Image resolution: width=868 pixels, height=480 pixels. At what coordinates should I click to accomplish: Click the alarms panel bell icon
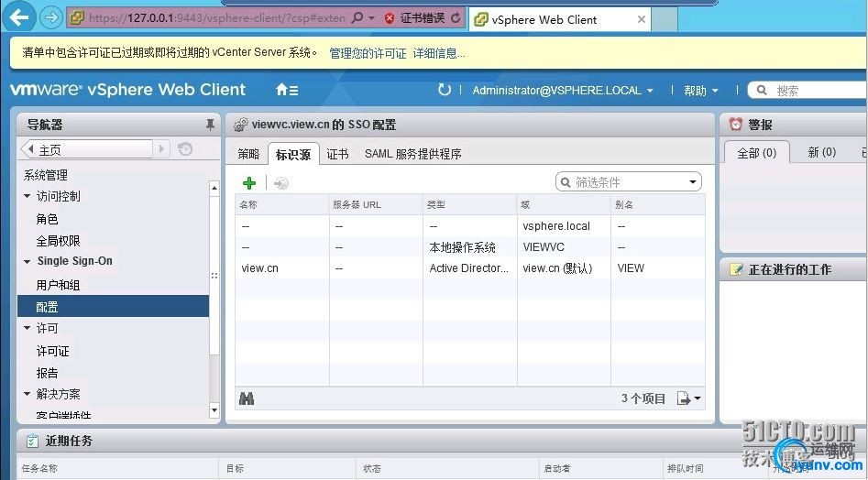(x=735, y=125)
